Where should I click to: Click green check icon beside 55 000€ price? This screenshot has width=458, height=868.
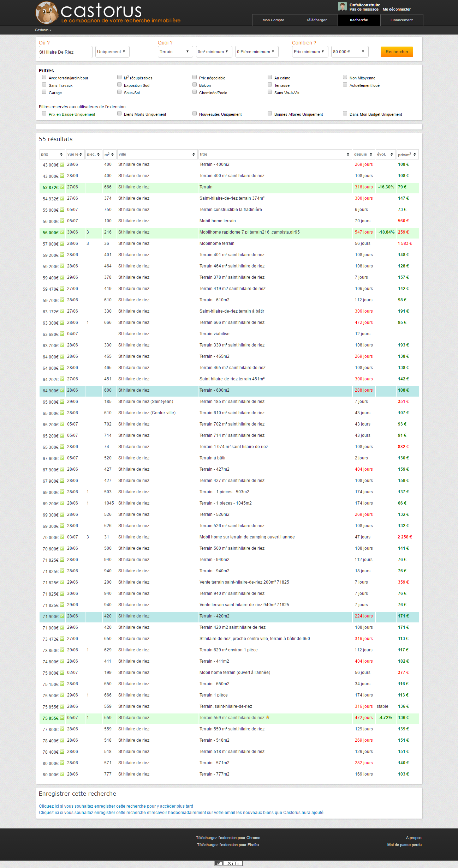click(62, 210)
